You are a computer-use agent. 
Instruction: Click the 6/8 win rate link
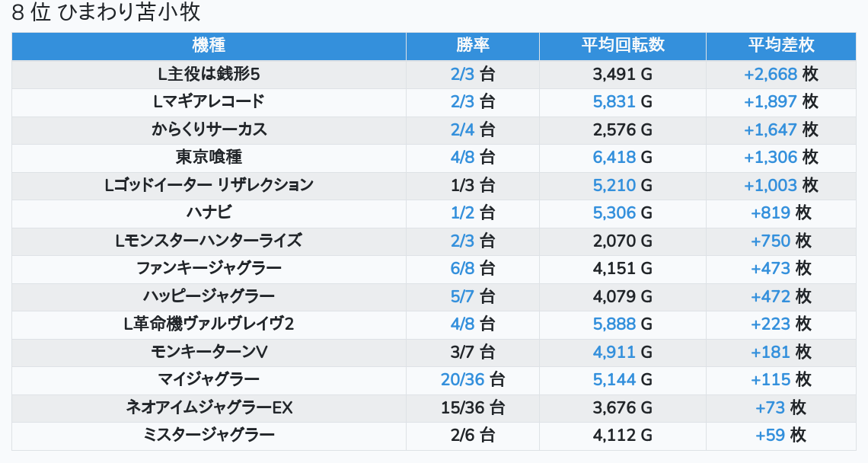tap(462, 269)
